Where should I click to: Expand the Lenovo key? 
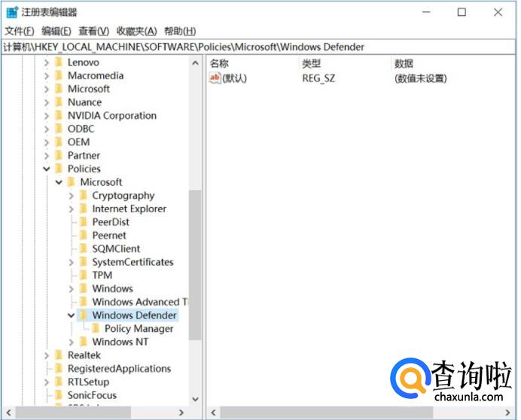click(47, 62)
